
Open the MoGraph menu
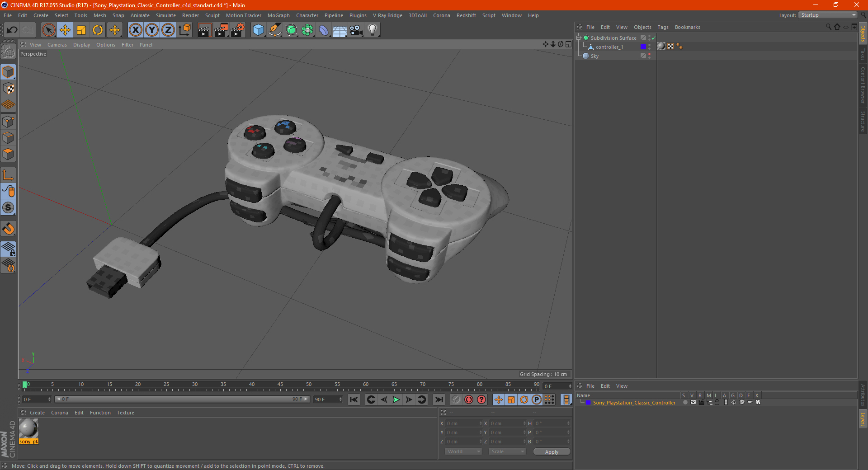[x=278, y=15]
